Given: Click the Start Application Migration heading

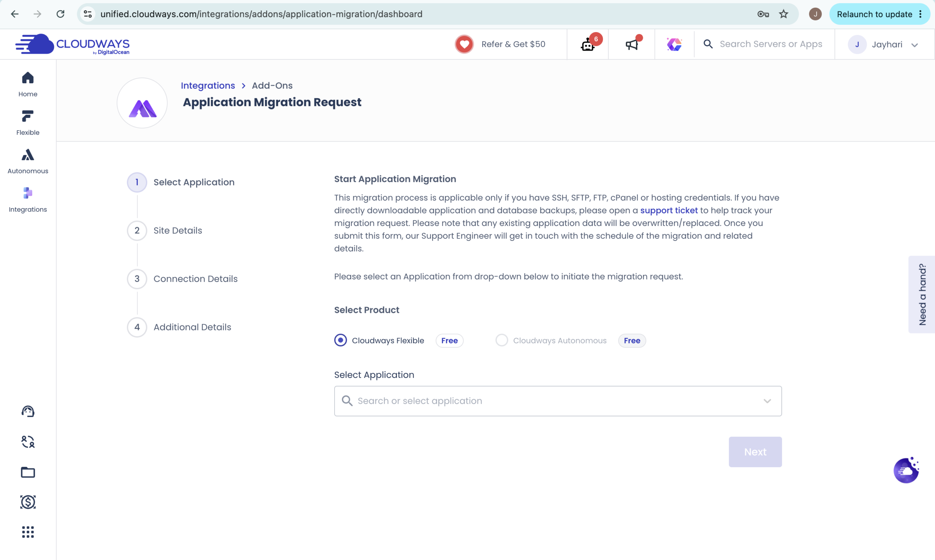Looking at the screenshot, I should [395, 179].
